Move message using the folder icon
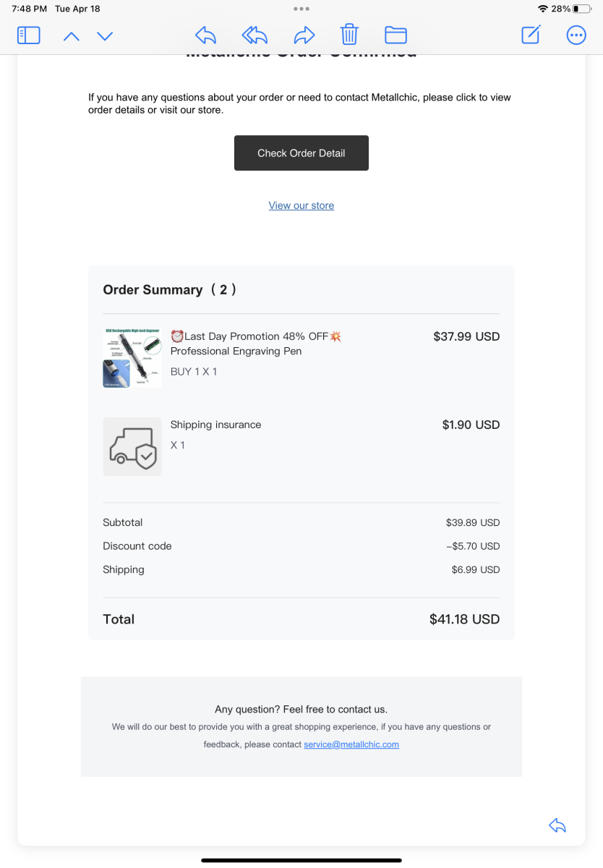603x868 pixels. (395, 35)
